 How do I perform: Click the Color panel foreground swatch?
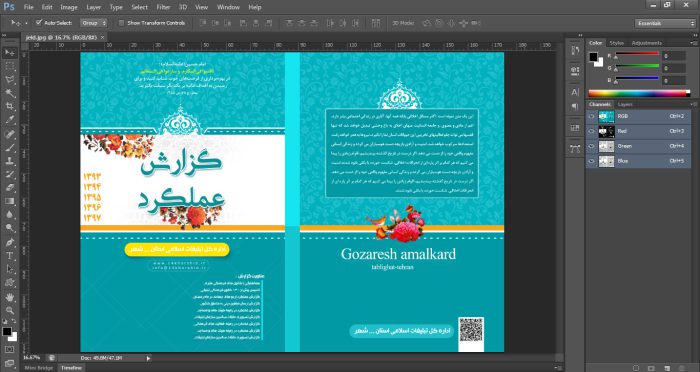593,57
